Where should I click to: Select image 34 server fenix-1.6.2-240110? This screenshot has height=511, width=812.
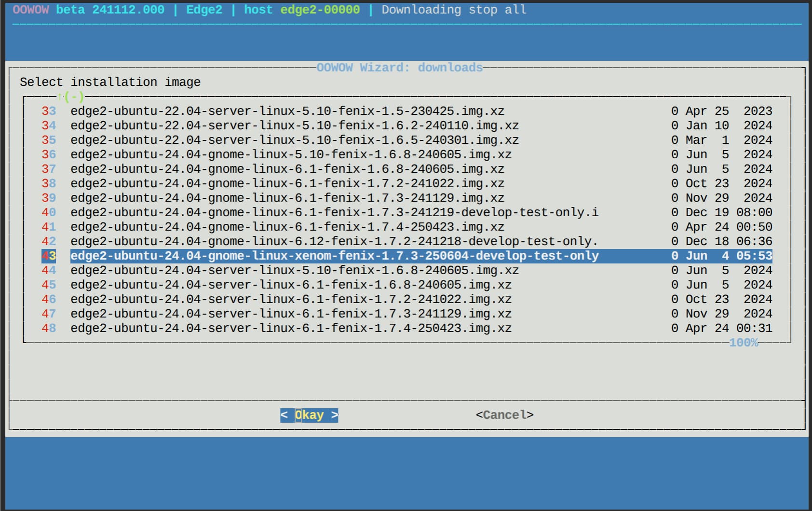point(407,125)
